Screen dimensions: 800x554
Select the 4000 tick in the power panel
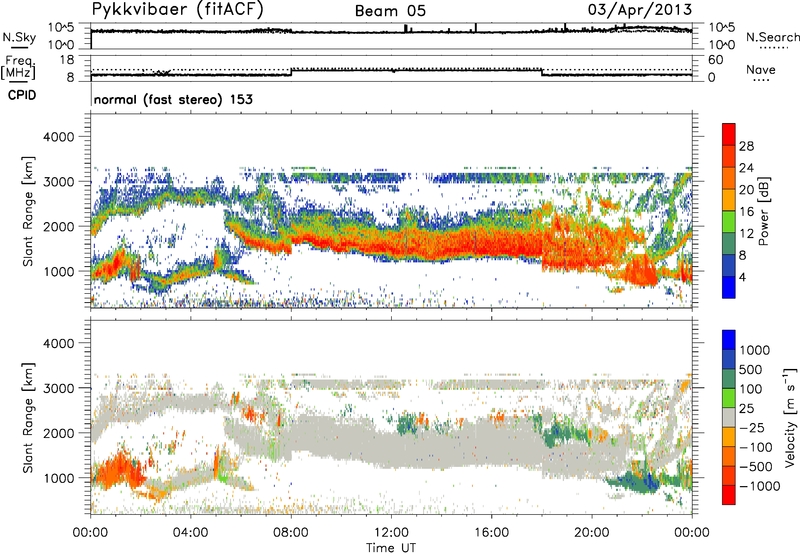[61, 137]
